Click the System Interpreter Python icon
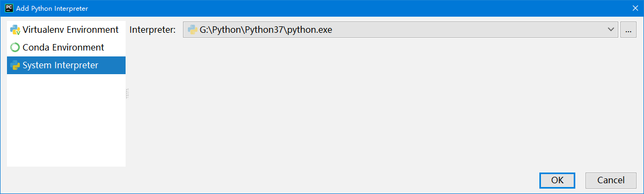 [x=15, y=65]
